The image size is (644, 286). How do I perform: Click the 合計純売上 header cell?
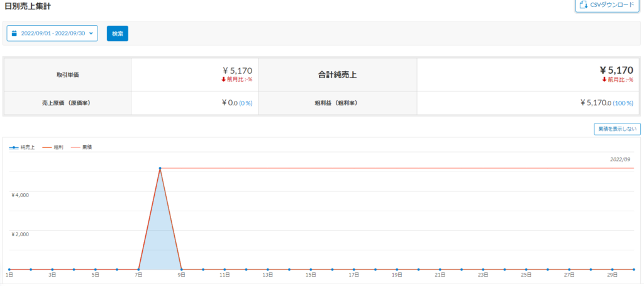coord(338,74)
